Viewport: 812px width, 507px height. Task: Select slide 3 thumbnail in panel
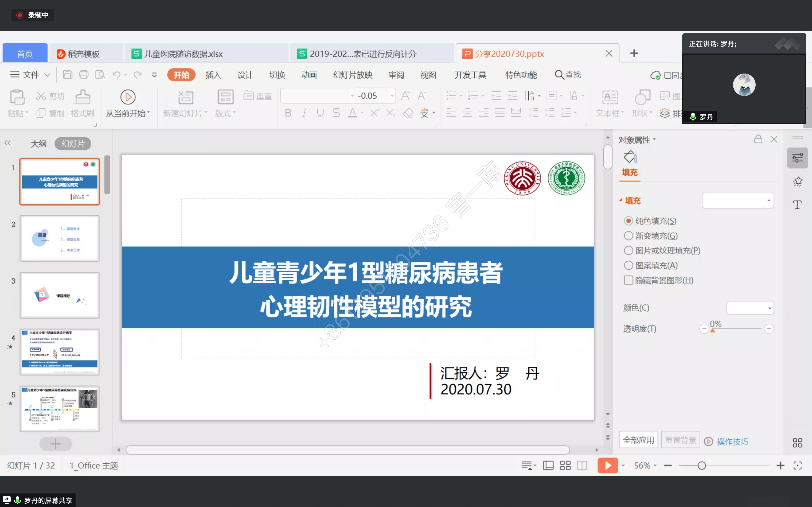(x=59, y=295)
